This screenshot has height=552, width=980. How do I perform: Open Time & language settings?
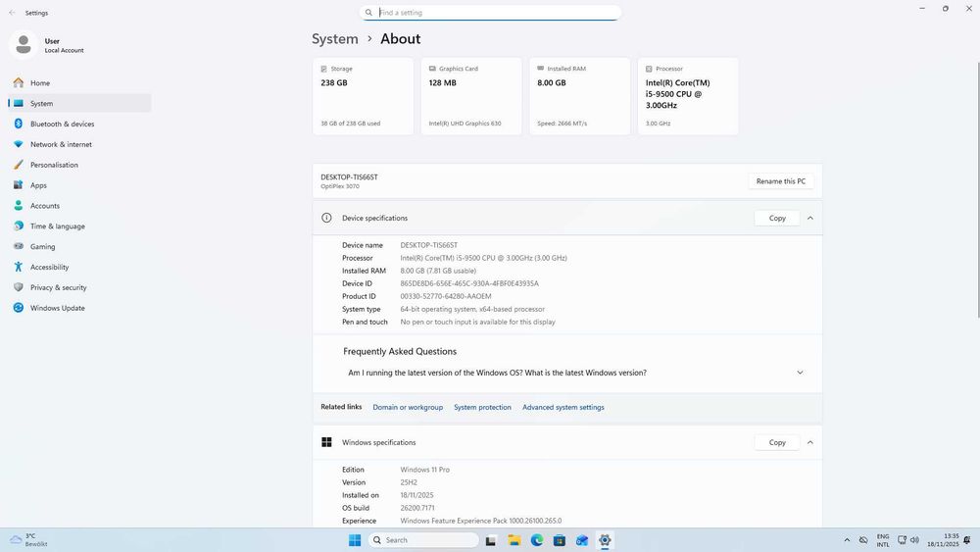coord(79,226)
